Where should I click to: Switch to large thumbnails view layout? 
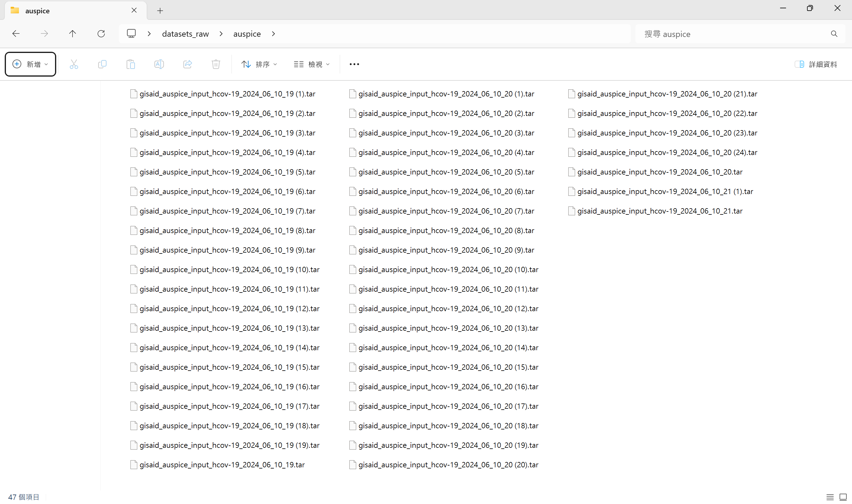click(843, 497)
